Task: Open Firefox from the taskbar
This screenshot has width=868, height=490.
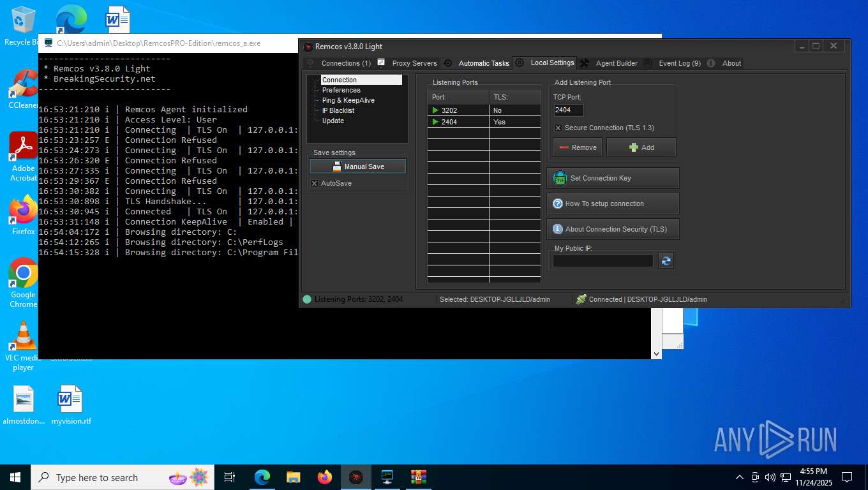Action: point(324,477)
